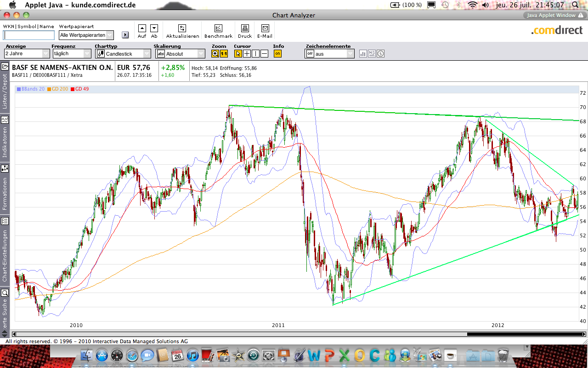Click the bar chart icon beside Zeichenelemente

click(363, 53)
